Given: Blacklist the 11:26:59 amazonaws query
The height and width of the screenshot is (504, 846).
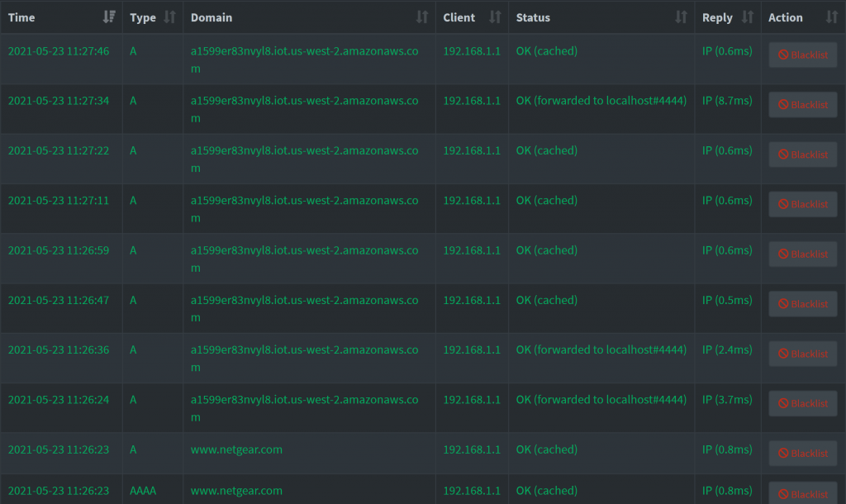Looking at the screenshot, I should [803, 254].
